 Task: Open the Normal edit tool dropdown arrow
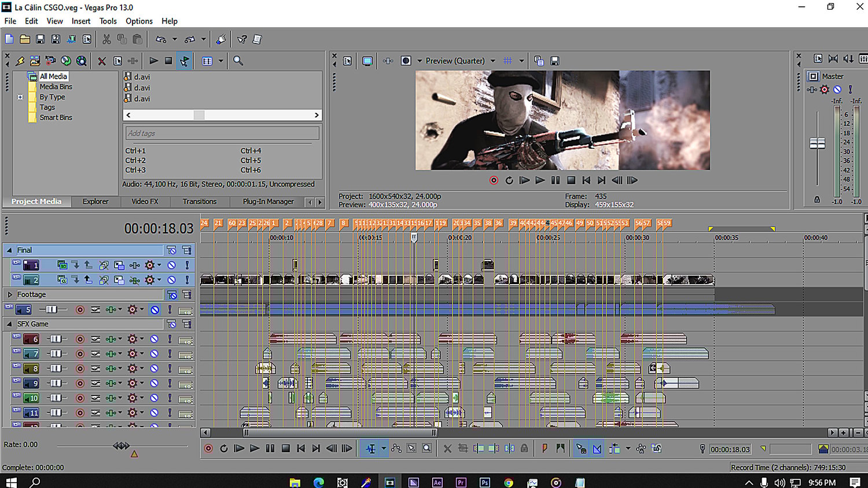point(383,449)
